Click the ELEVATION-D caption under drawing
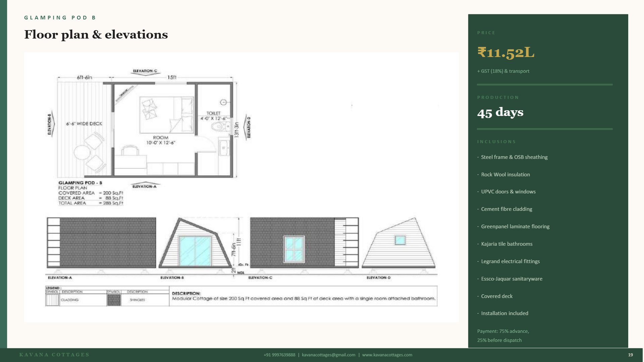644x362 pixels. point(378,278)
